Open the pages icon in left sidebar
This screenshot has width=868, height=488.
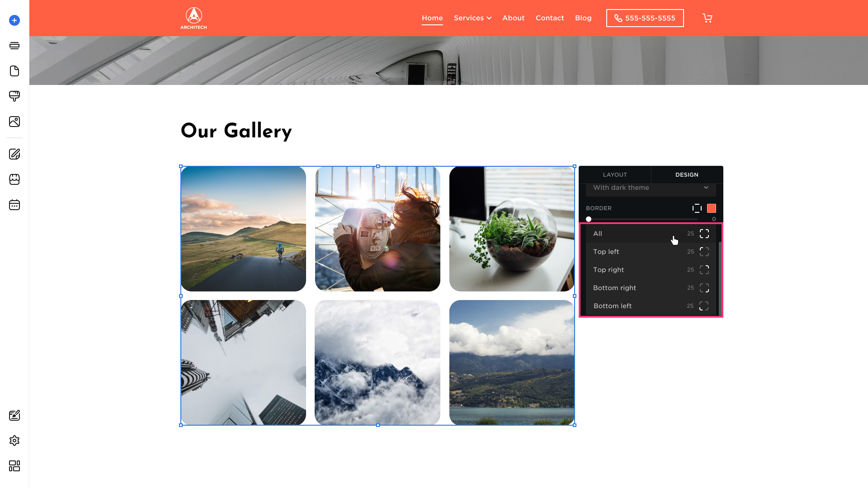(x=14, y=71)
